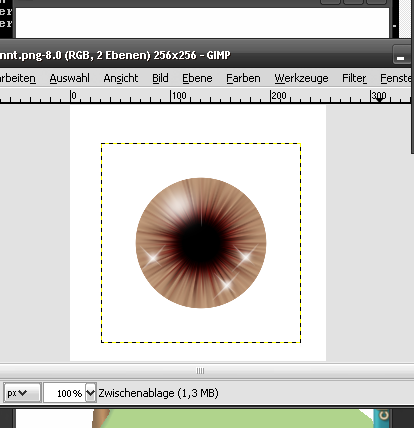This screenshot has width=414, height=428.
Task: Click the white text area above GIMP
Action: coord(202,23)
